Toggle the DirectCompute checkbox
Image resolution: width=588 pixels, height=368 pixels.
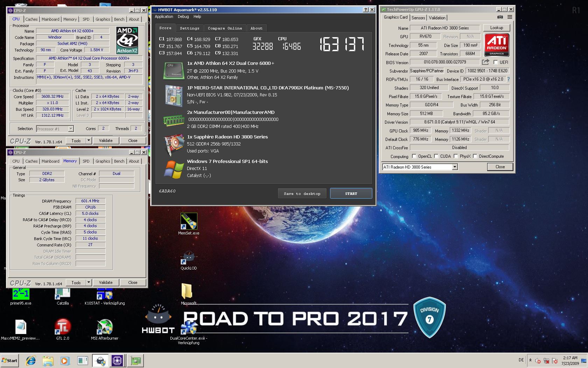point(475,156)
